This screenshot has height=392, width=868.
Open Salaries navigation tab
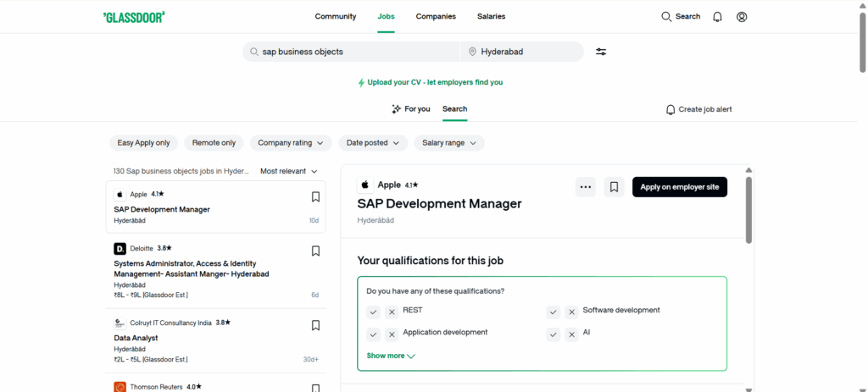(x=491, y=17)
